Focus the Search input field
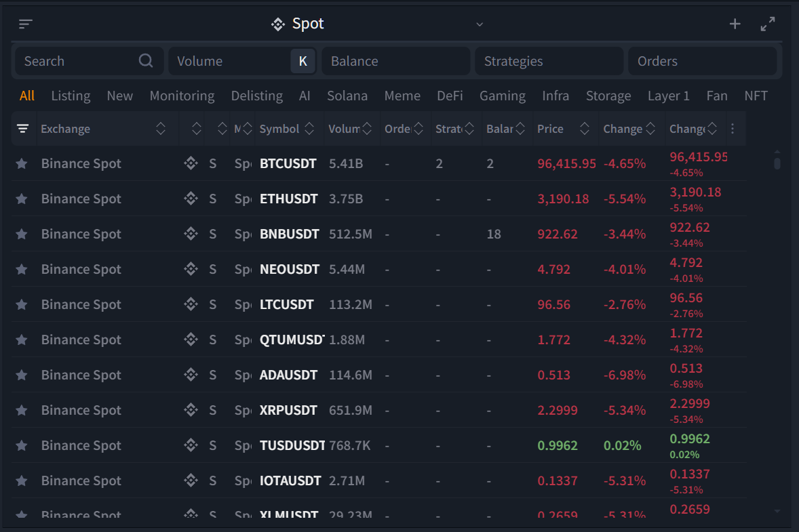Screen dimensions: 799x532 click(89, 61)
